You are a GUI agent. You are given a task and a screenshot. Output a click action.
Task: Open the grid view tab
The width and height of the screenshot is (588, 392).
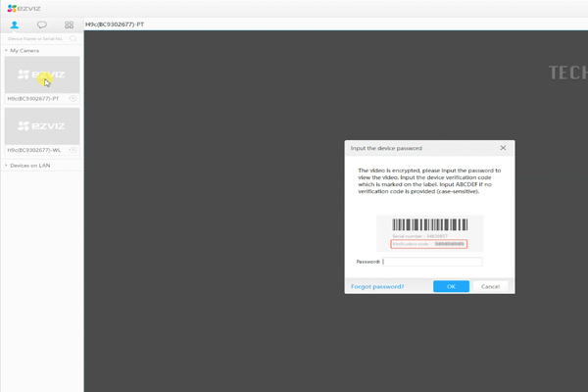click(x=69, y=24)
